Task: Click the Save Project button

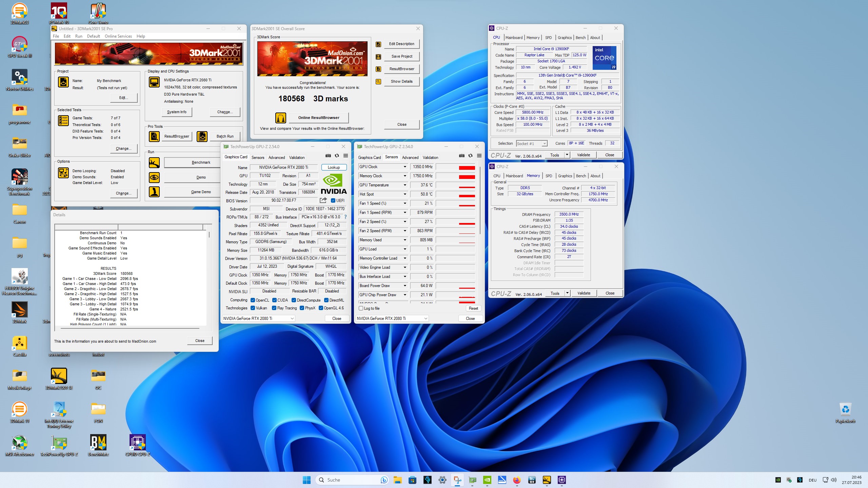Action: tap(402, 56)
